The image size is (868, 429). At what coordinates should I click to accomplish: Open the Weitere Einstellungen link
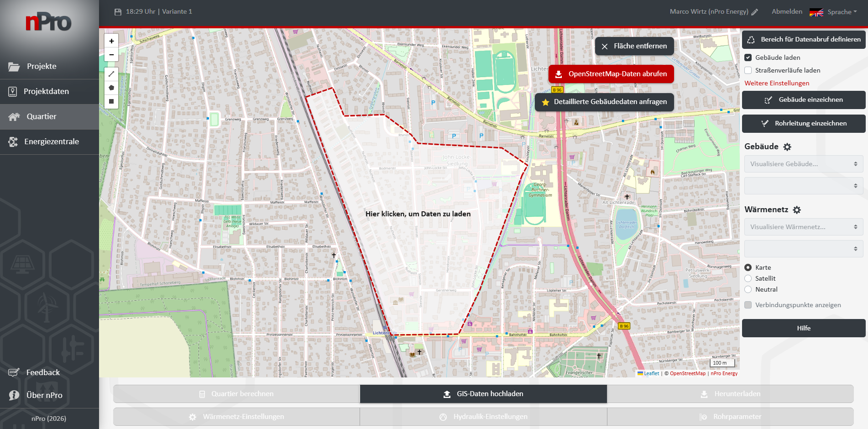(777, 83)
